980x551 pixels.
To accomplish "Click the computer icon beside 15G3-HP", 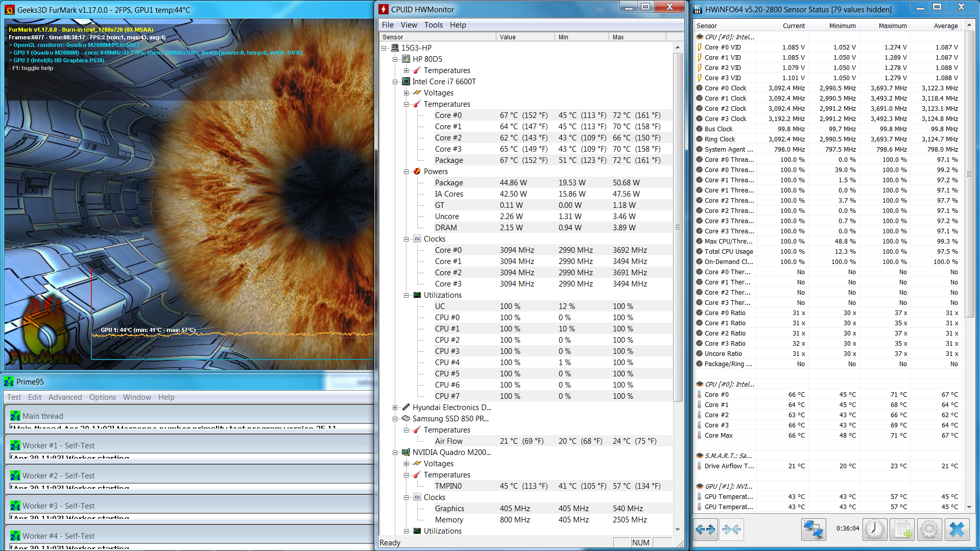I will pyautogui.click(x=395, y=47).
